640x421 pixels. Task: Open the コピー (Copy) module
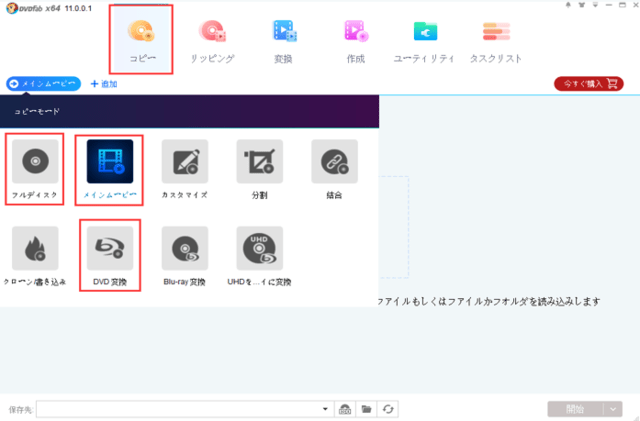(x=141, y=38)
